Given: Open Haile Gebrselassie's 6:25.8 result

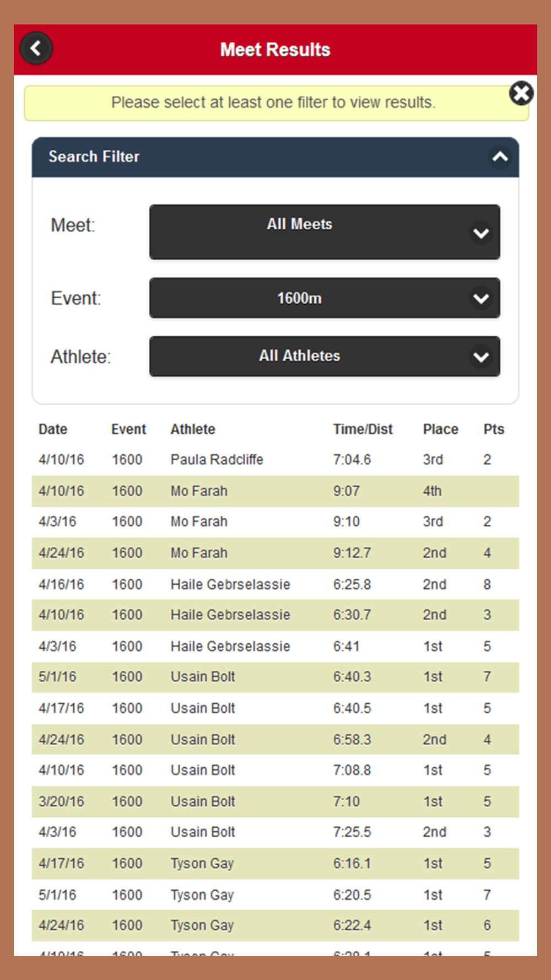Looking at the screenshot, I should pos(275,584).
